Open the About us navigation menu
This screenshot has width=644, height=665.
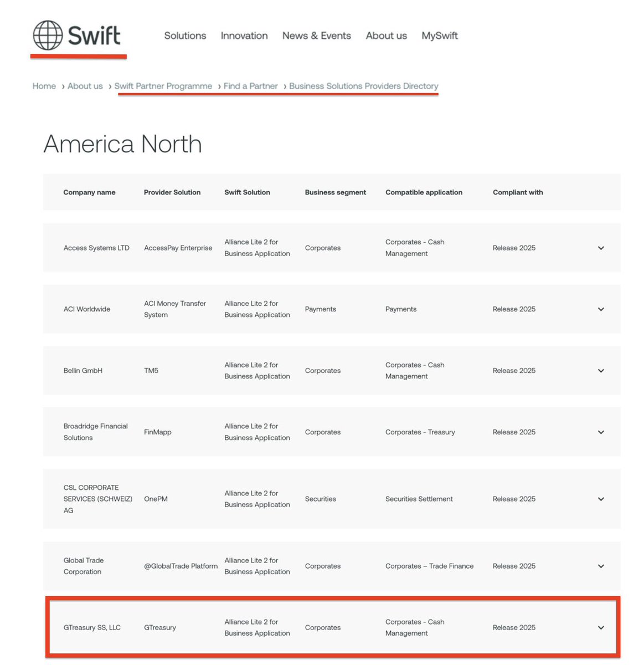386,35
